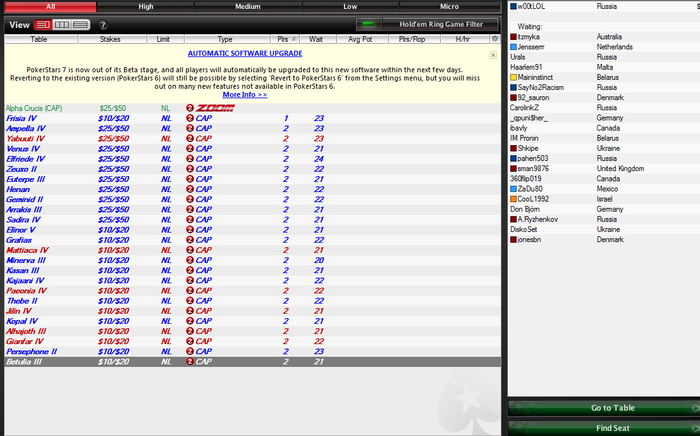Click the red 2 icon in Persephone II row
The height and width of the screenshot is (436, 700).
pos(190,351)
